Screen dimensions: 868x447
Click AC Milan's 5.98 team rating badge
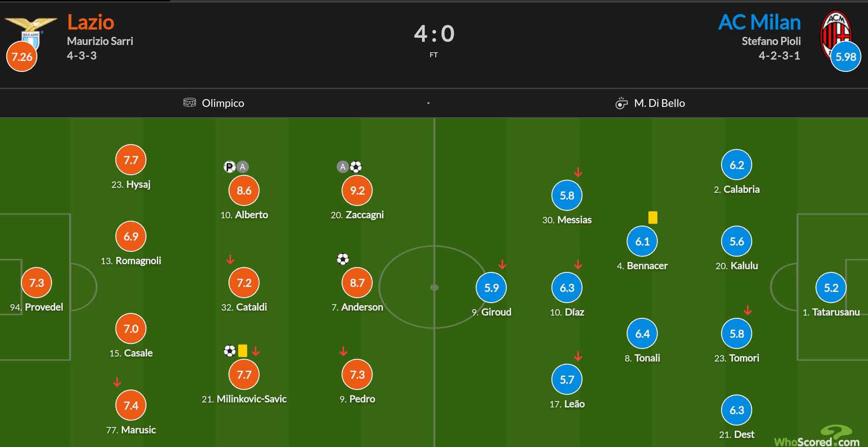click(x=846, y=57)
